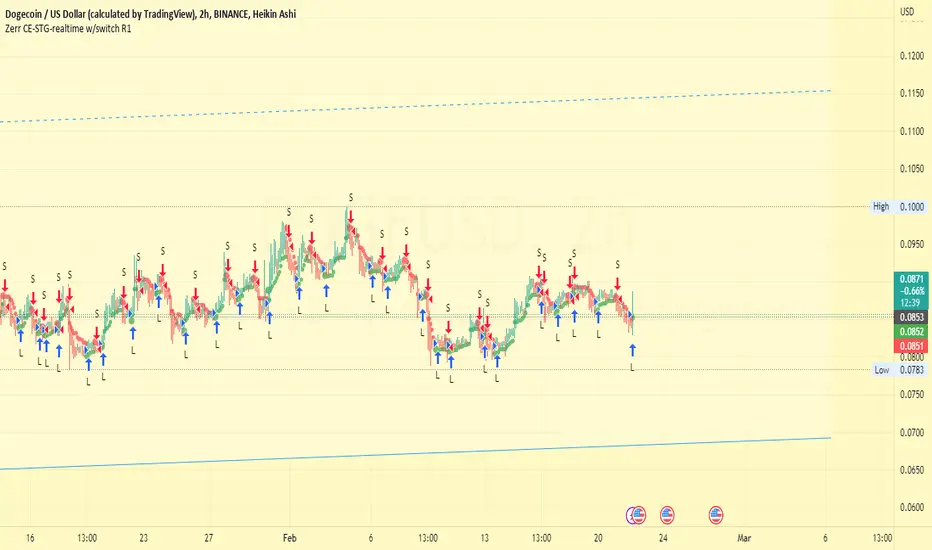Click the 0.0950 price axis label

(x=912, y=244)
